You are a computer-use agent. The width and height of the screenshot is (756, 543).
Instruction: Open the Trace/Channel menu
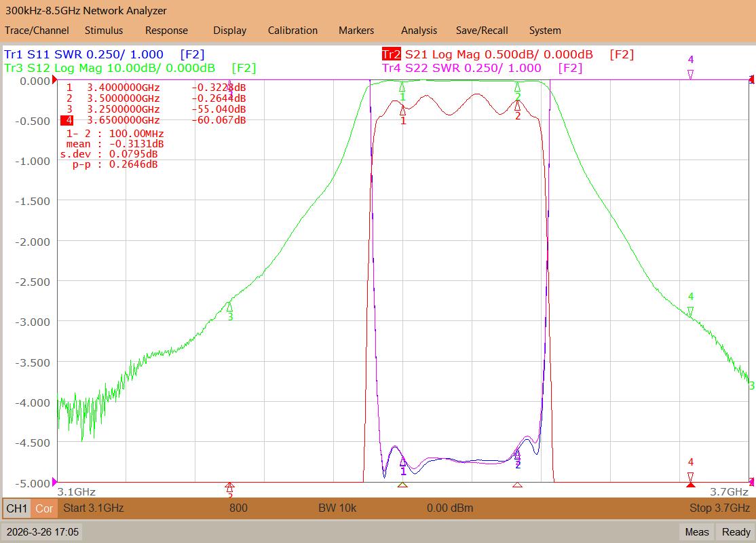[37, 31]
